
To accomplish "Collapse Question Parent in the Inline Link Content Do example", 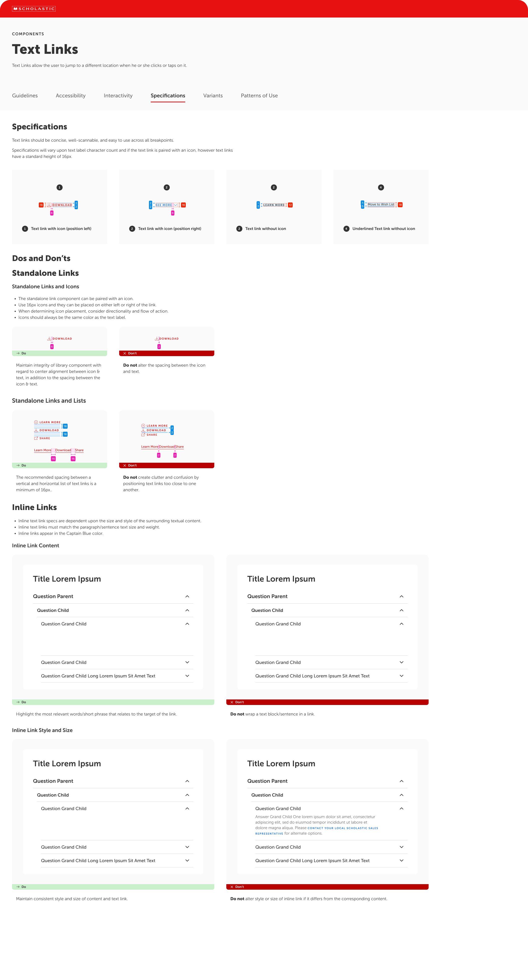I will 187,597.
